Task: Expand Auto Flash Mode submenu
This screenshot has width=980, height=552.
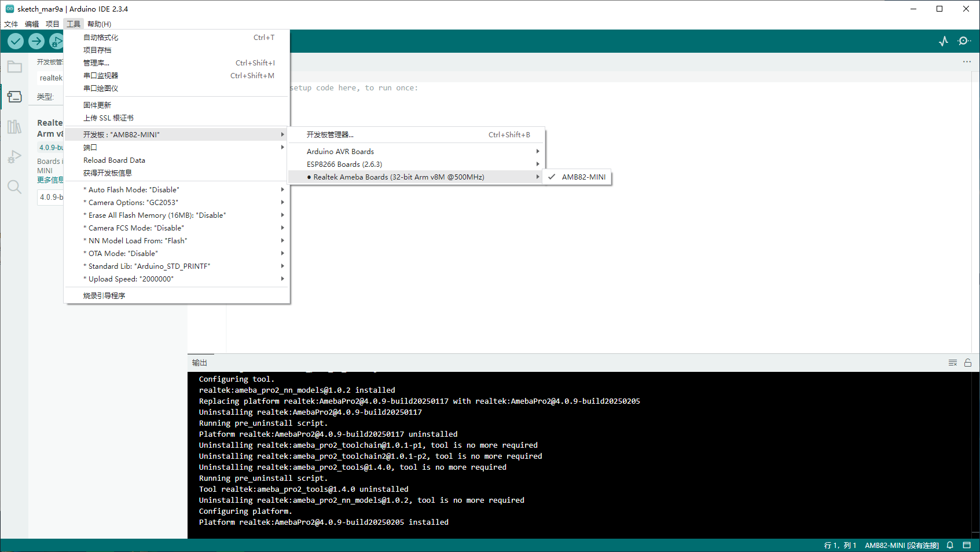Action: click(x=177, y=190)
